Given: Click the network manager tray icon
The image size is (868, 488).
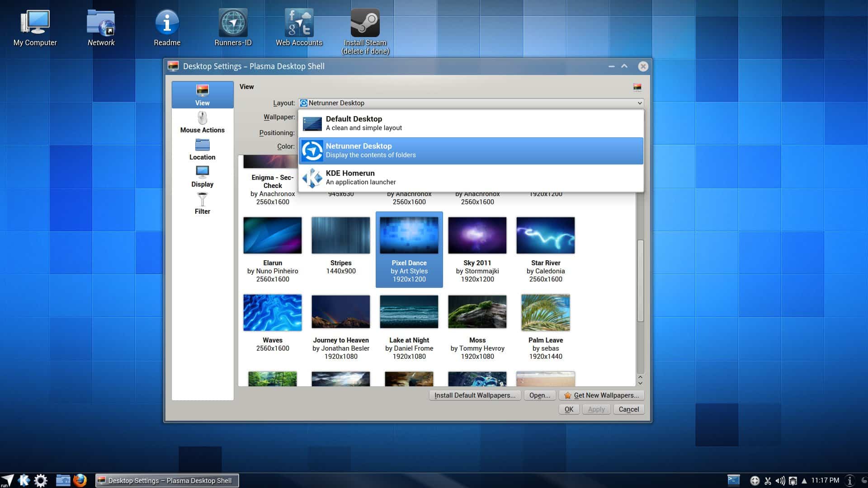Looking at the screenshot, I should pos(793,481).
